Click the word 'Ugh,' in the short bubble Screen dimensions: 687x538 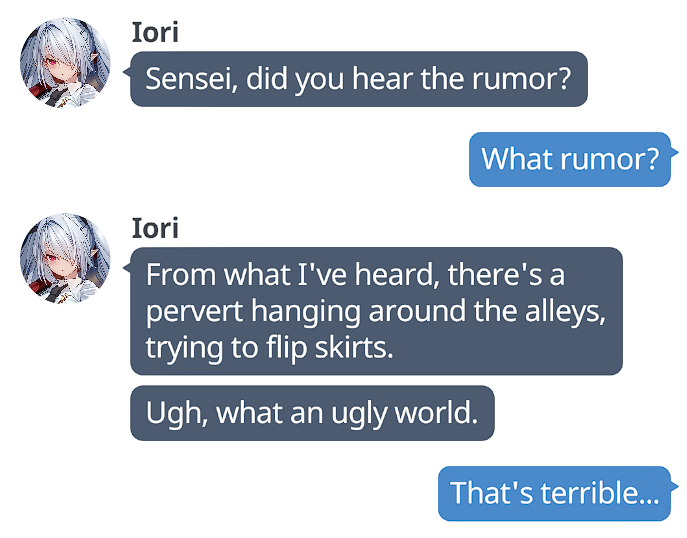[176, 414]
